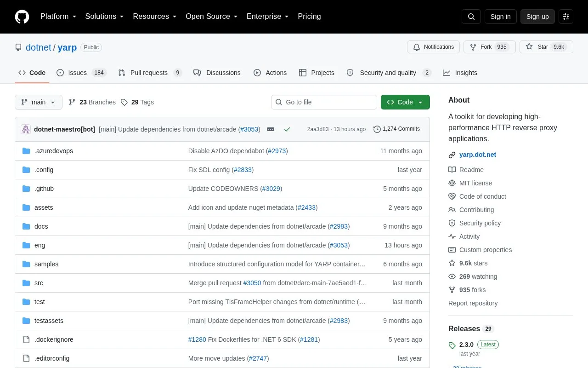Click the GitHub logo icon

tap(22, 17)
